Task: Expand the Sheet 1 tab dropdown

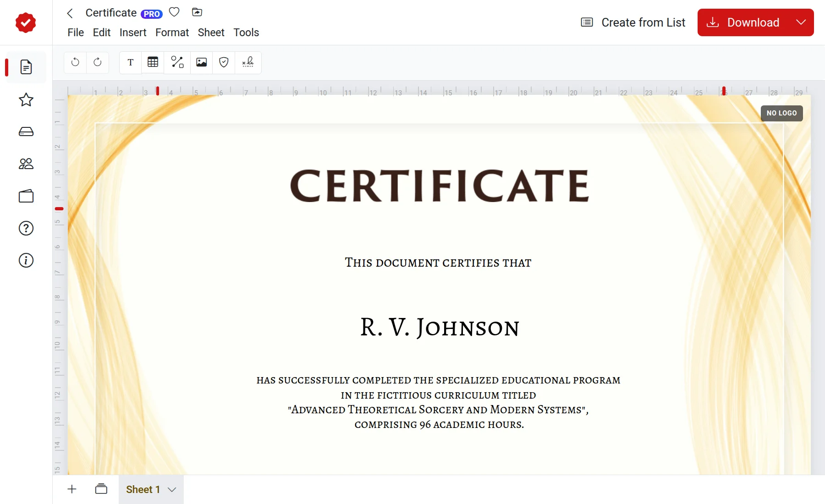Action: (172, 489)
